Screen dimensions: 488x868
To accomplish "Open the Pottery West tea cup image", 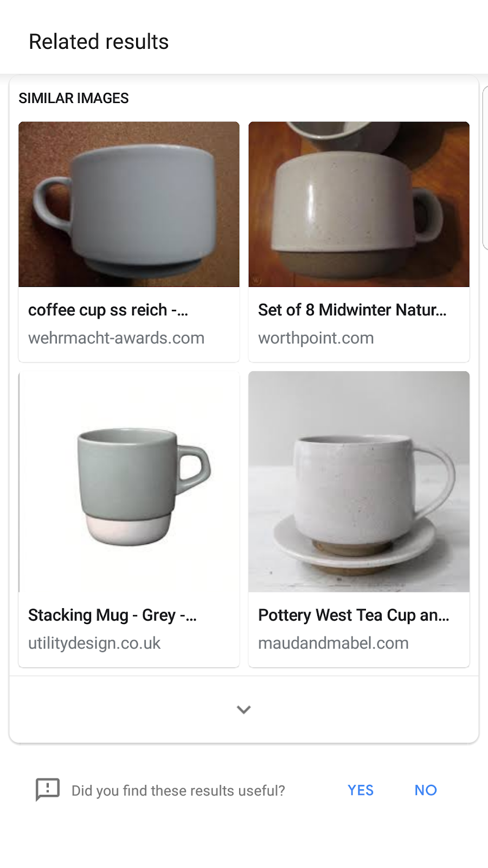I will coord(359,482).
